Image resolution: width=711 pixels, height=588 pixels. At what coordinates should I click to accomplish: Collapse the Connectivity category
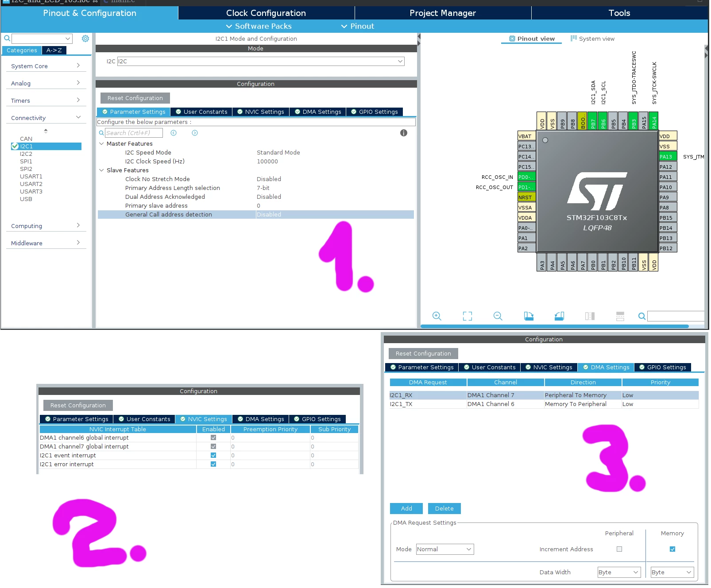pyautogui.click(x=46, y=118)
